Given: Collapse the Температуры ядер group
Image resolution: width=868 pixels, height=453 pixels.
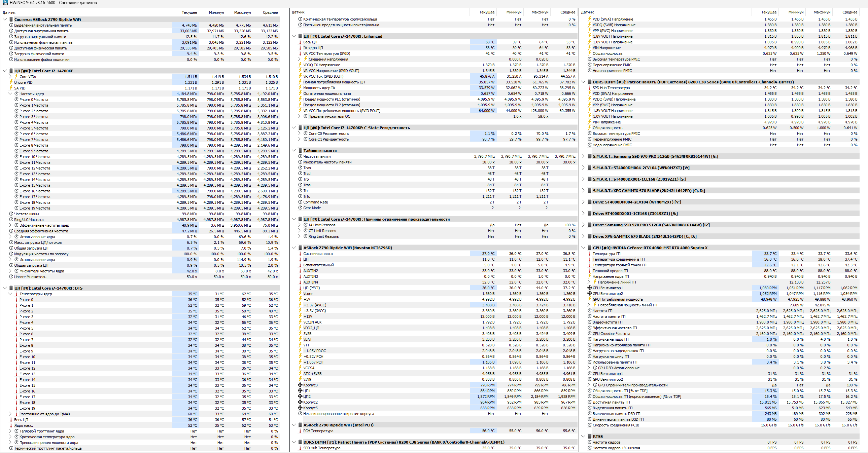Looking at the screenshot, I should [x=10, y=294].
